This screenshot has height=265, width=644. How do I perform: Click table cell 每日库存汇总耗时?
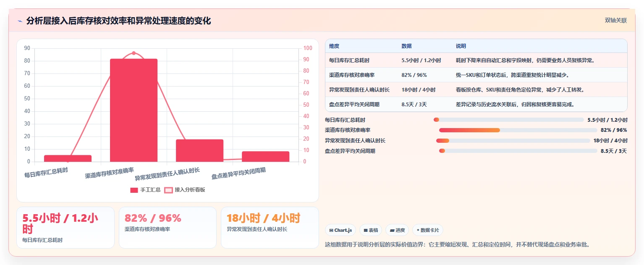[349, 60]
